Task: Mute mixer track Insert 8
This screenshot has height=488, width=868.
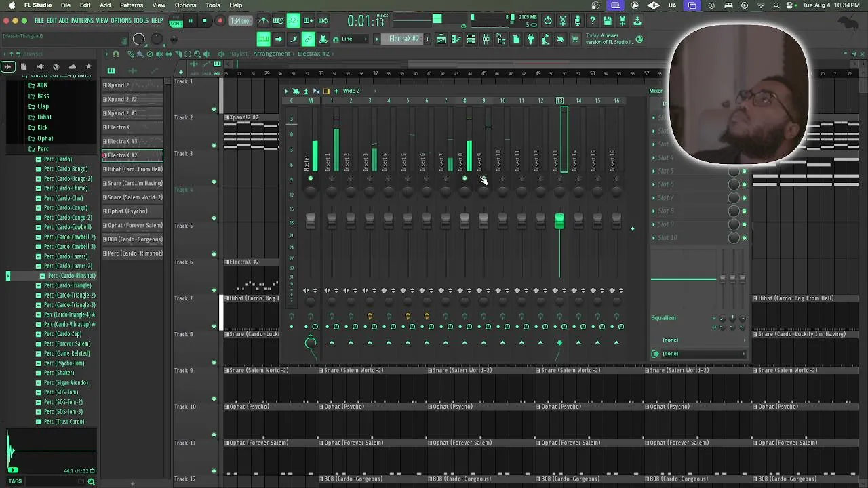Action: pyautogui.click(x=465, y=179)
